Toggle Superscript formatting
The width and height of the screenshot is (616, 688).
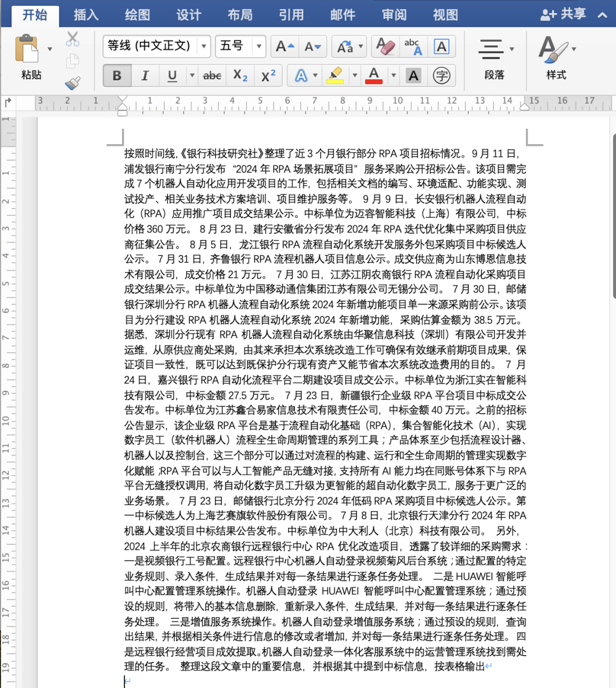click(x=268, y=75)
